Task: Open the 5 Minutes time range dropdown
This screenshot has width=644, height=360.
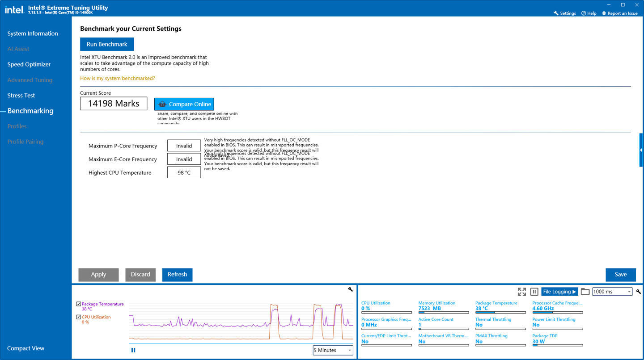Action: click(x=333, y=350)
